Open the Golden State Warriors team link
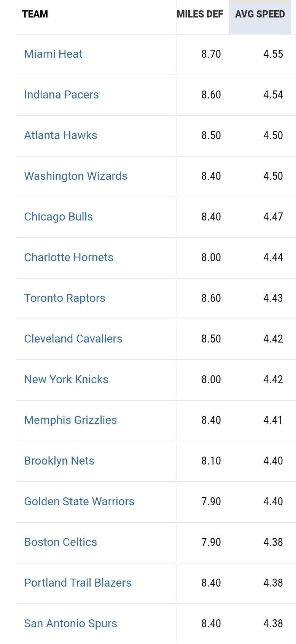Screen dimensions: 296x644 79,501
